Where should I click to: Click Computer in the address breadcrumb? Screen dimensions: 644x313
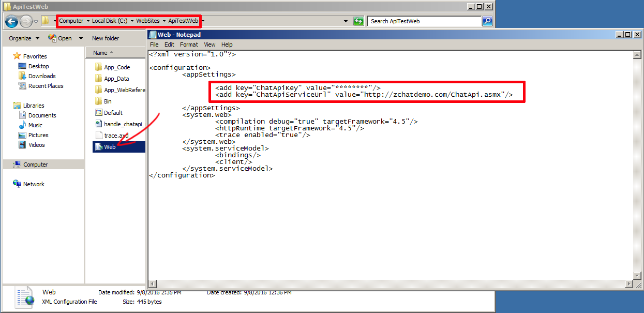(71, 21)
